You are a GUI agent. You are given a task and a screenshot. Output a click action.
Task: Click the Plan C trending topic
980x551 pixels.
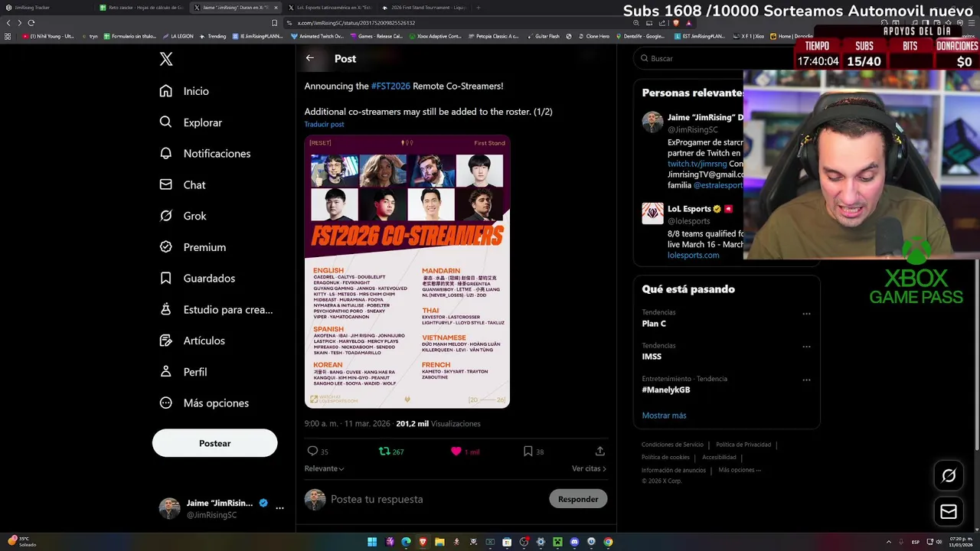click(x=654, y=324)
